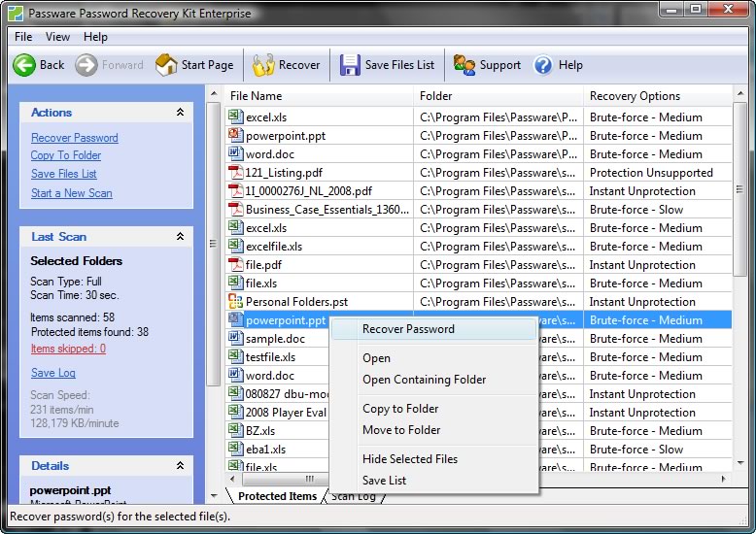The width and height of the screenshot is (756, 534).
Task: Click the Excel icon of eba1.xls
Action: 236,449
